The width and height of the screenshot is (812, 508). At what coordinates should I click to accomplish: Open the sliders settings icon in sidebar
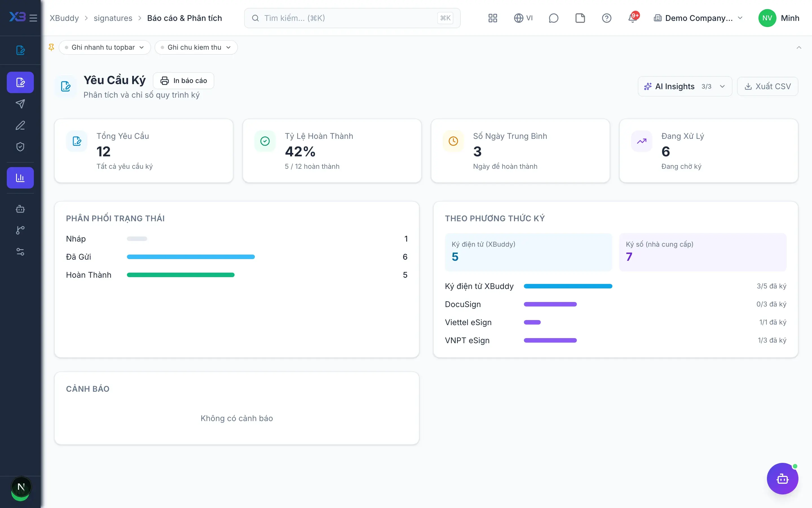click(20, 252)
